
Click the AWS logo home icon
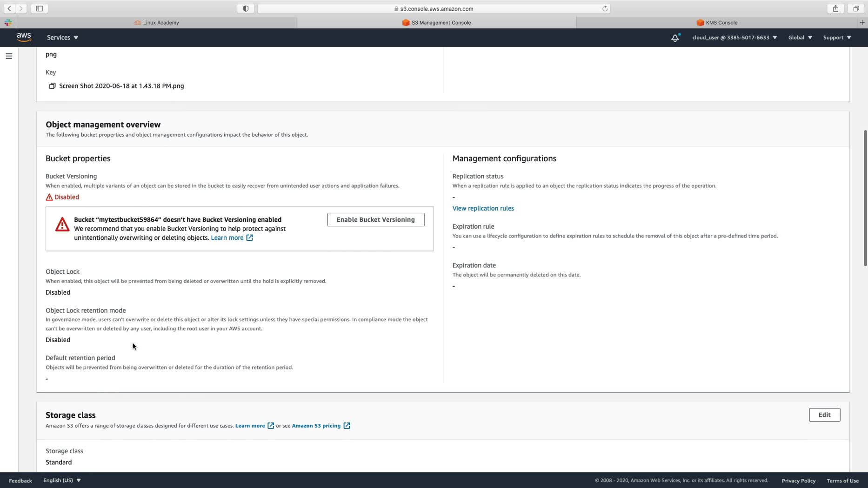(24, 37)
